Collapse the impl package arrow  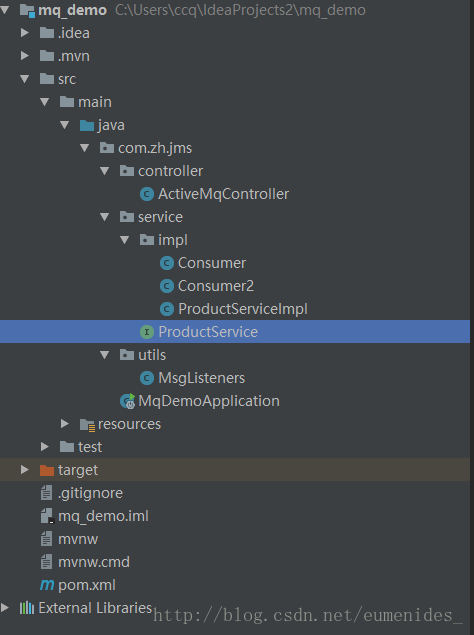(124, 240)
